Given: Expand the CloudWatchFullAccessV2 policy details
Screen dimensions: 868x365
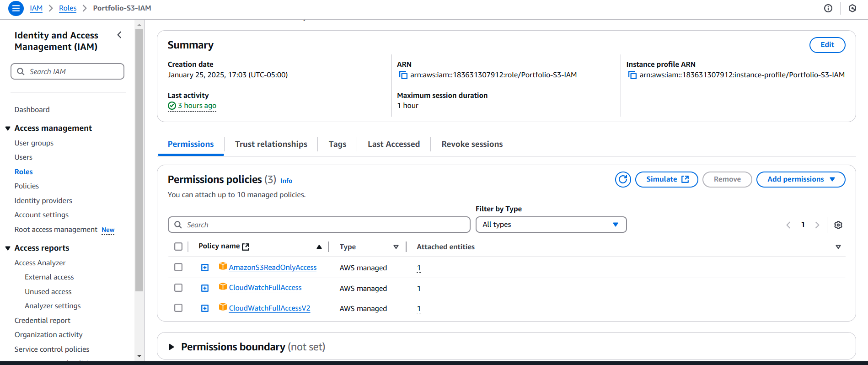Looking at the screenshot, I should [x=205, y=308].
